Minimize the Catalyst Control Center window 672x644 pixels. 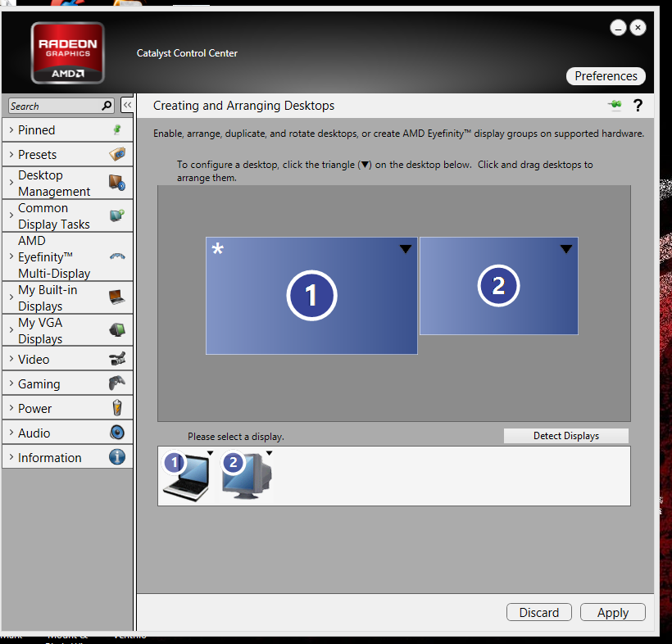coord(618,28)
